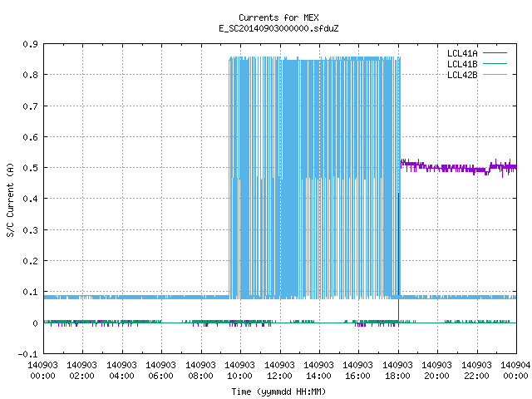The height and width of the screenshot is (399, 532).
Task: Click the "S/C Current (A)" y-axis label
Action: click(x=11, y=199)
